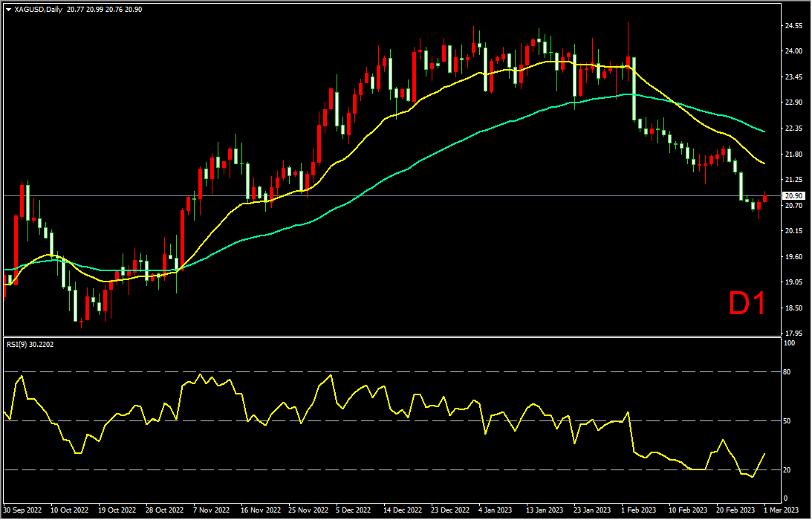Screen dimensions: 812x520
Task: Click the RSI scale value 80
Action: (x=788, y=372)
